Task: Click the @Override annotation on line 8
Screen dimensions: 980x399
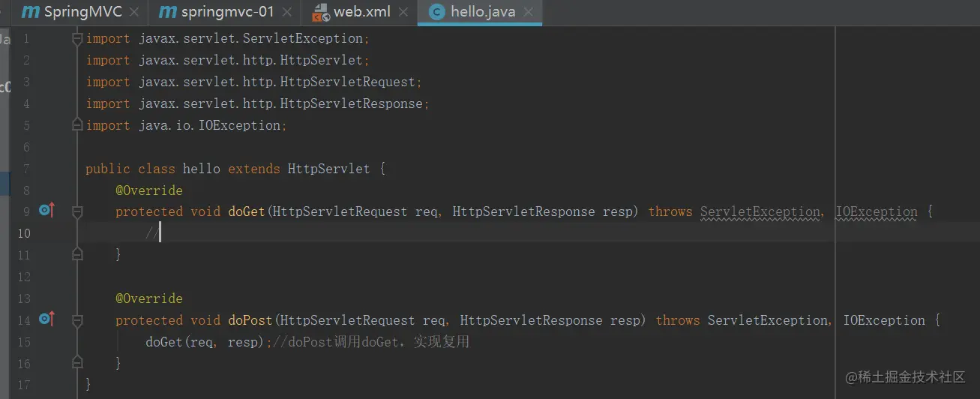Action: point(149,190)
